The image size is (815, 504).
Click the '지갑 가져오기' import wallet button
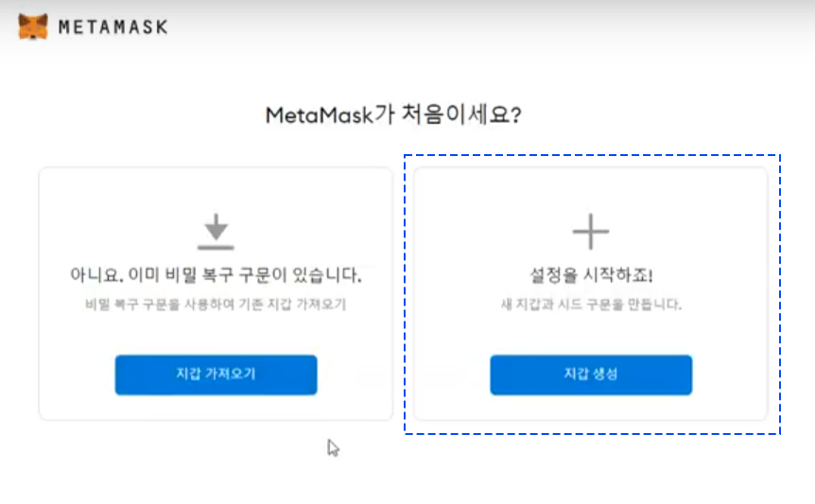[x=216, y=374]
